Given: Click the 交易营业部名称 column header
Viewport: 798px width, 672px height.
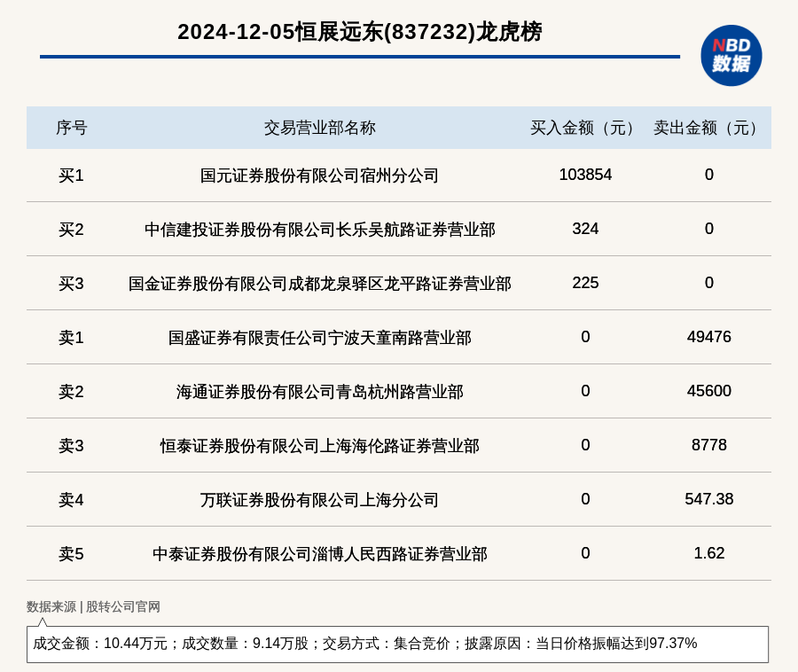Looking at the screenshot, I should tap(319, 128).
